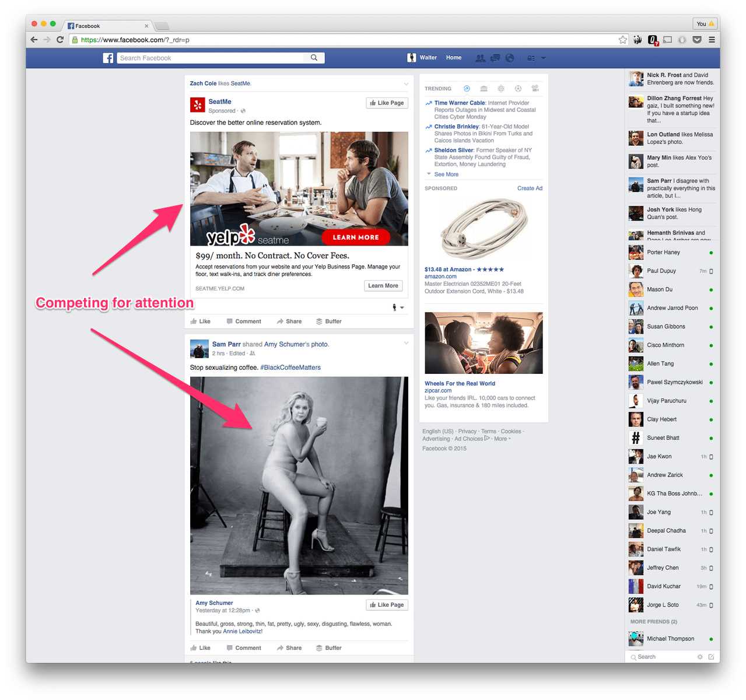Select the Sports ball icon in Trending
Screen dimensions: 746x700
point(518,89)
